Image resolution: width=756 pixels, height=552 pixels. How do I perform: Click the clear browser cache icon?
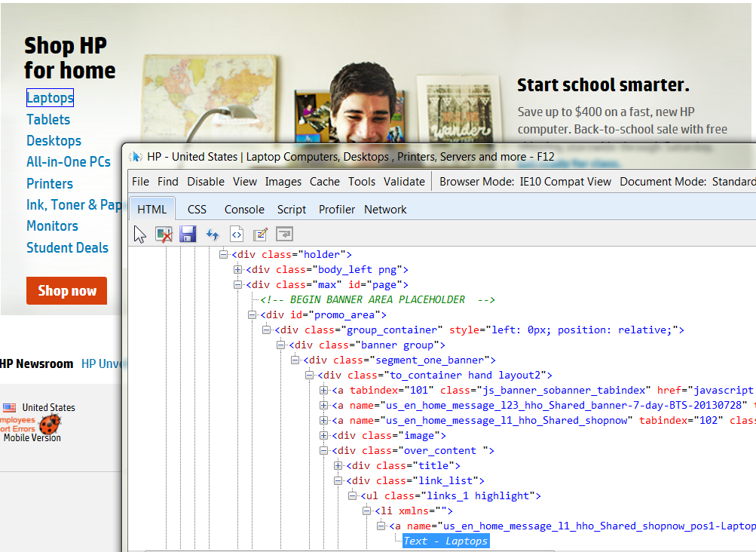(164, 235)
